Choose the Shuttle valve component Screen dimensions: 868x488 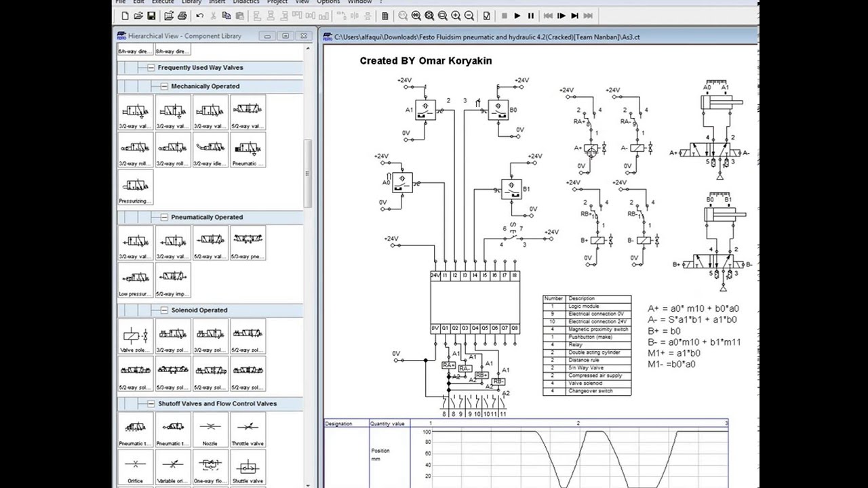[x=248, y=468]
